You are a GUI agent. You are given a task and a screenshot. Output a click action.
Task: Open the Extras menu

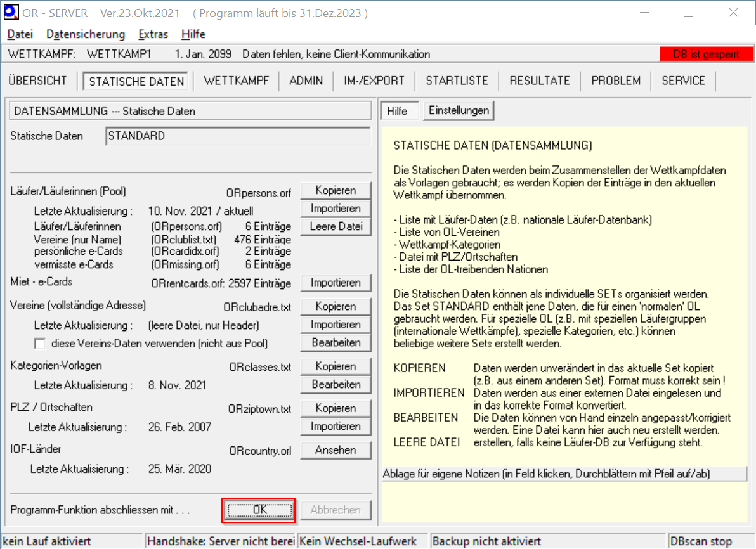tap(153, 34)
